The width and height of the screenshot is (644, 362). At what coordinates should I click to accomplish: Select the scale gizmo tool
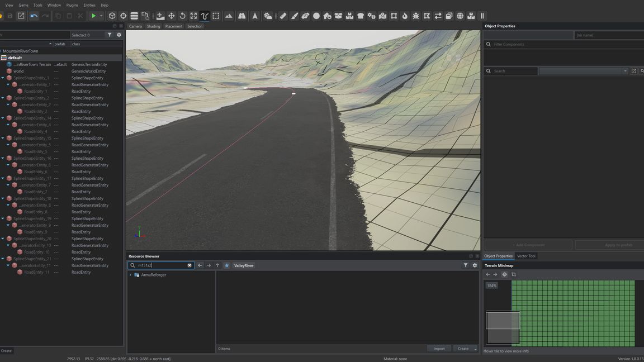[193, 16]
